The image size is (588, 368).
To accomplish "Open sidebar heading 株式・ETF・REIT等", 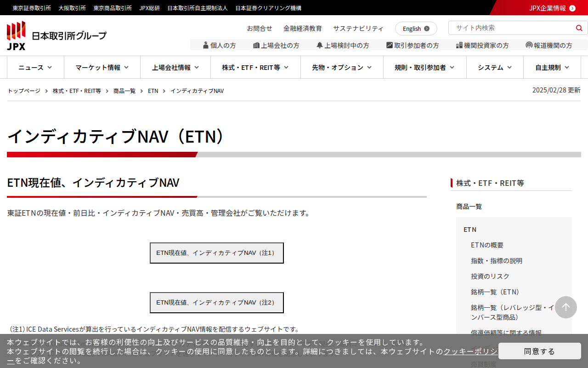I will click(490, 183).
